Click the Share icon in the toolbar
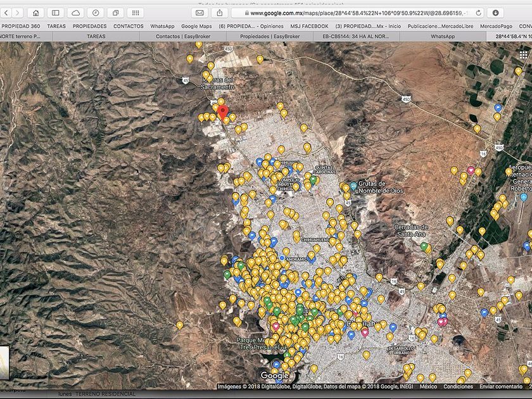This screenshot has height=399, width=532. [220, 13]
